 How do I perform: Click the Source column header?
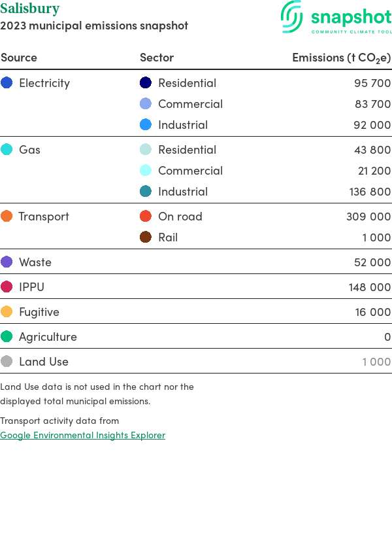pyautogui.click(x=19, y=58)
